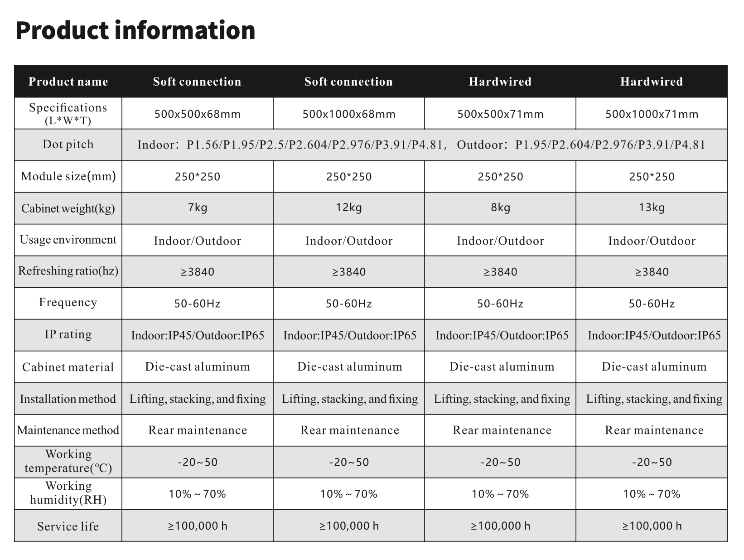
Task: Click the 7kg cabinet weight cell
Action: (x=198, y=208)
